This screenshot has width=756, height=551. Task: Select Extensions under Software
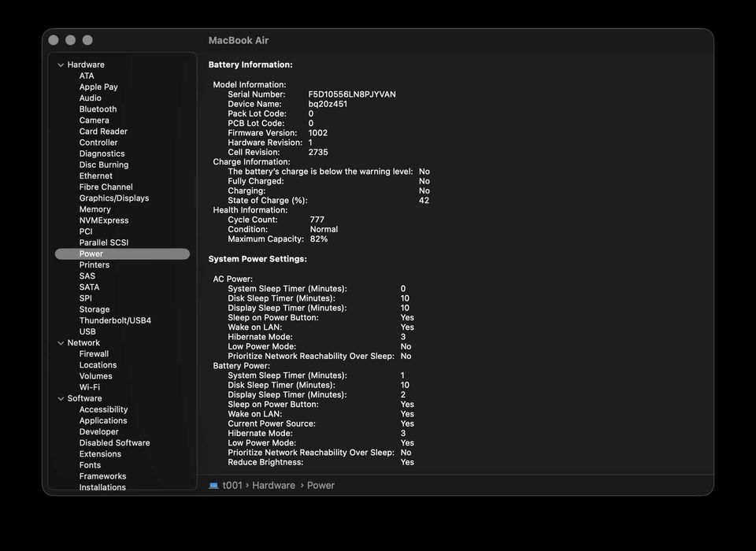[100, 453]
